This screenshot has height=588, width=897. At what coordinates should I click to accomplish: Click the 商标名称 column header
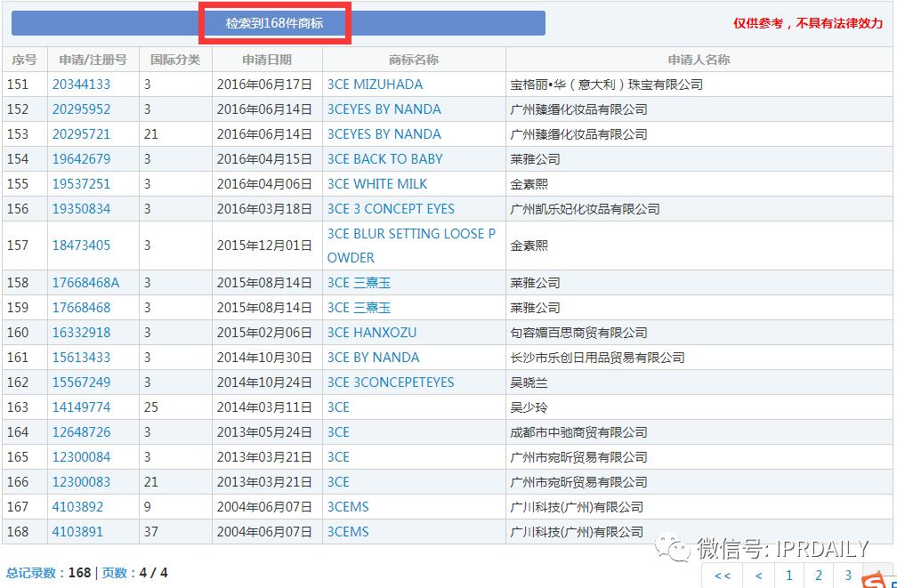[x=410, y=60]
